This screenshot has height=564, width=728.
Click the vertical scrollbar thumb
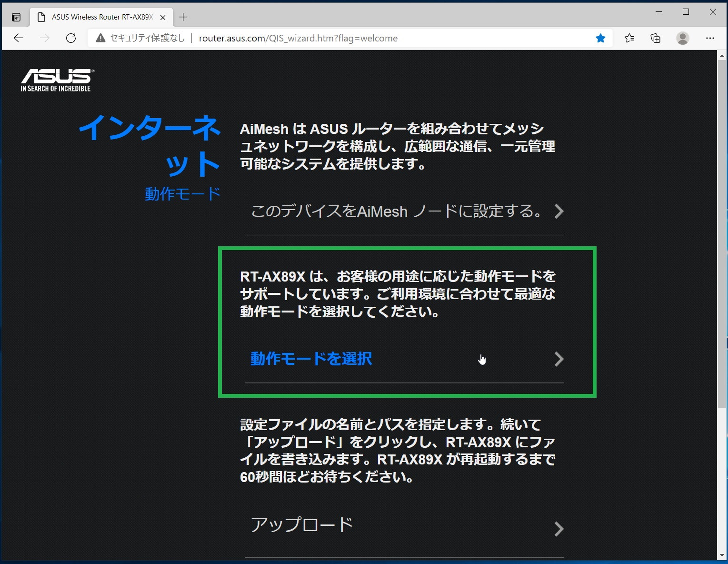point(722,233)
